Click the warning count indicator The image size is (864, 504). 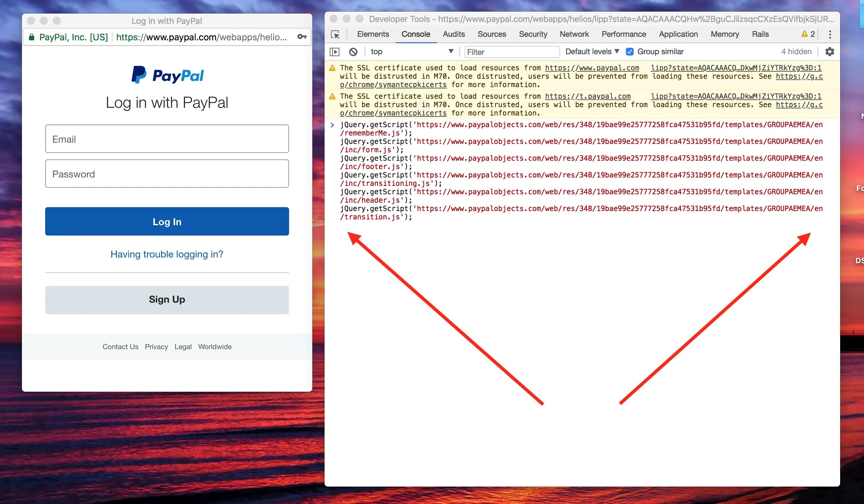click(808, 34)
